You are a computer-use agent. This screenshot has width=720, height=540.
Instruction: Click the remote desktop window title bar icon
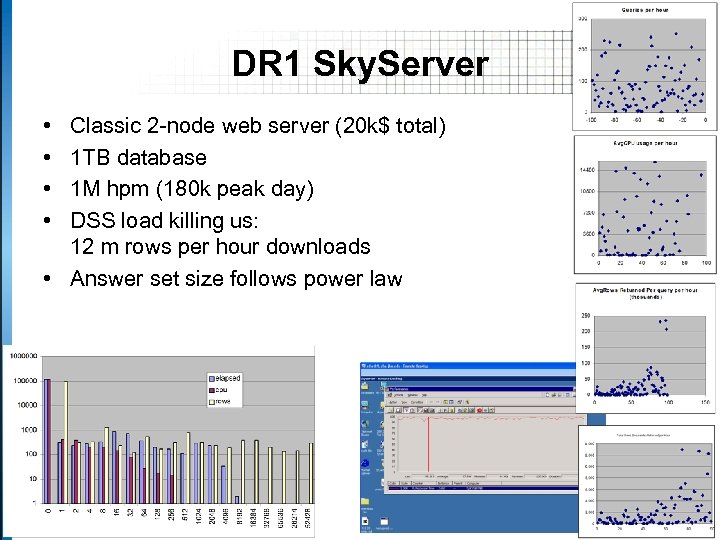[x=364, y=366]
